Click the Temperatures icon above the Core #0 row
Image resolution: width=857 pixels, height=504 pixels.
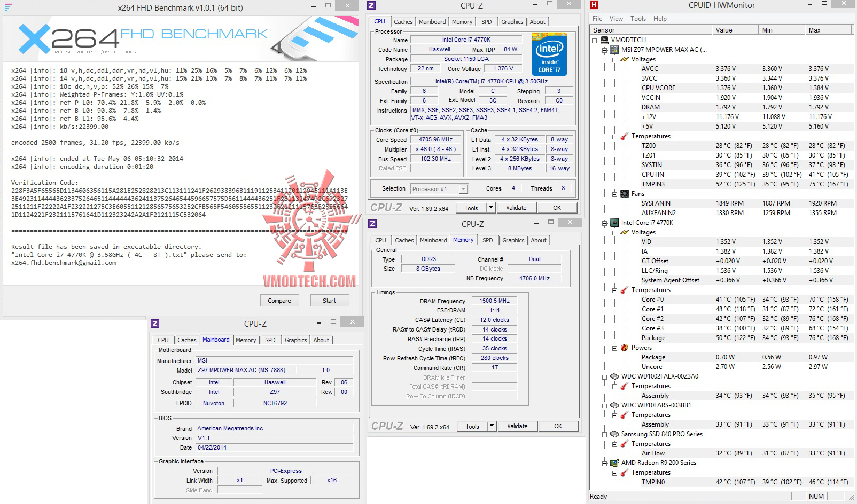pos(624,290)
